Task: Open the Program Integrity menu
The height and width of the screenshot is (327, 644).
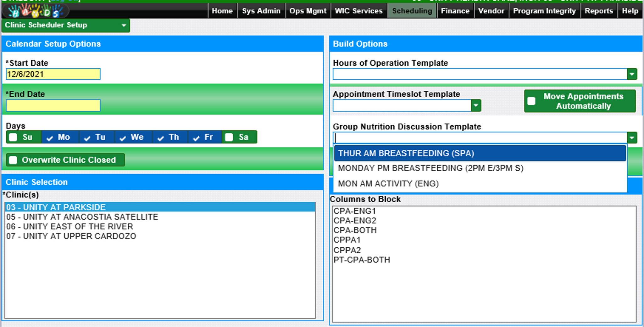Action: tap(544, 11)
